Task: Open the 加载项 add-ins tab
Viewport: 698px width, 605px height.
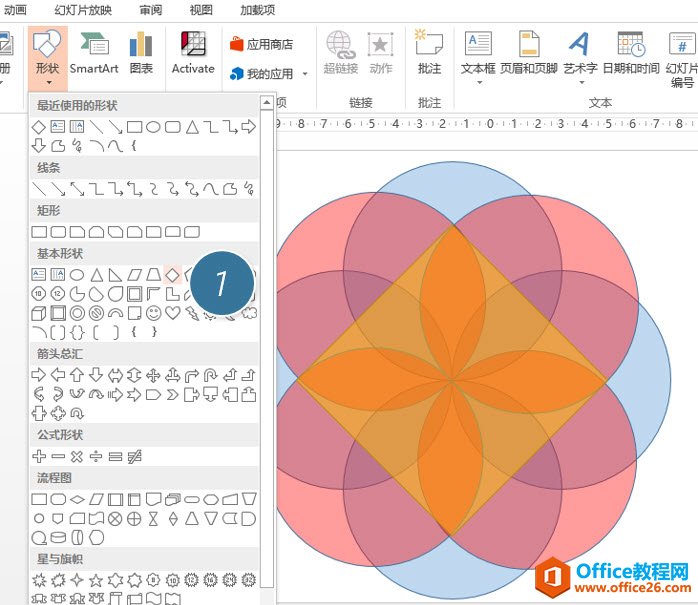Action: 257,10
